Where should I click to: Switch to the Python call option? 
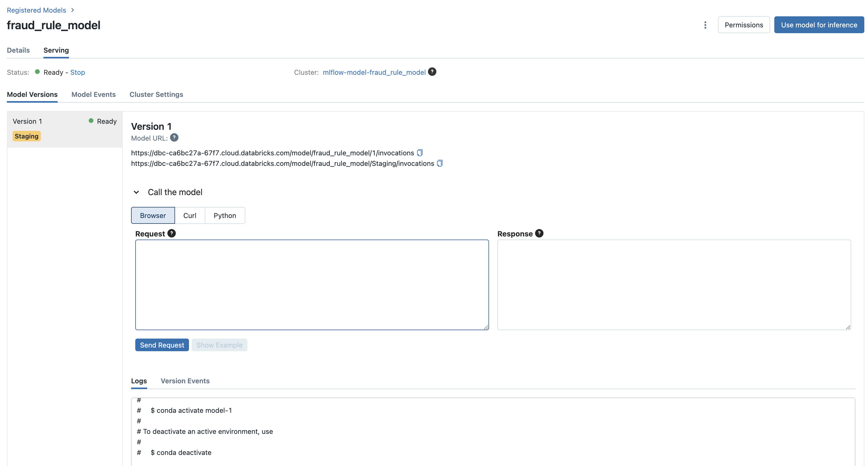click(x=225, y=215)
